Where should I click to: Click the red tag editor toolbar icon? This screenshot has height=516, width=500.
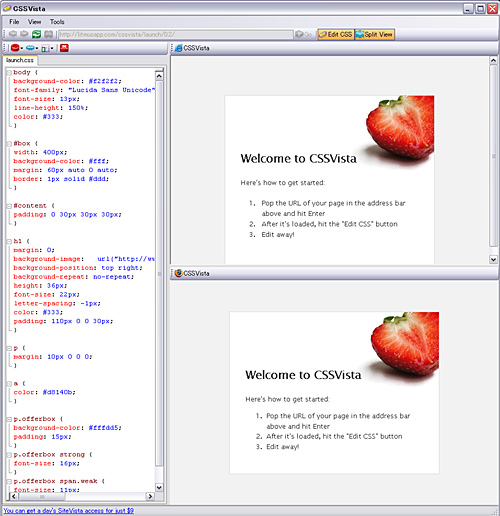click(x=15, y=48)
